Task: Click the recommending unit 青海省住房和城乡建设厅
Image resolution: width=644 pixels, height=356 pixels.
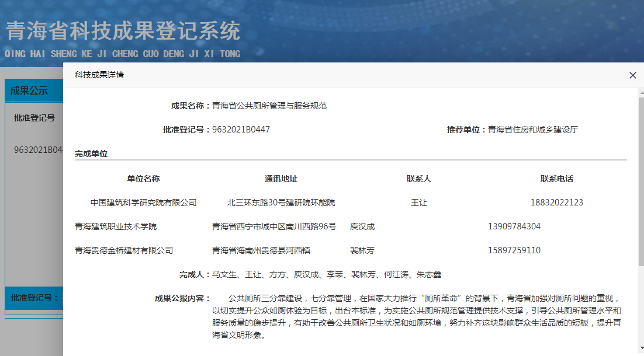Action: (x=533, y=130)
